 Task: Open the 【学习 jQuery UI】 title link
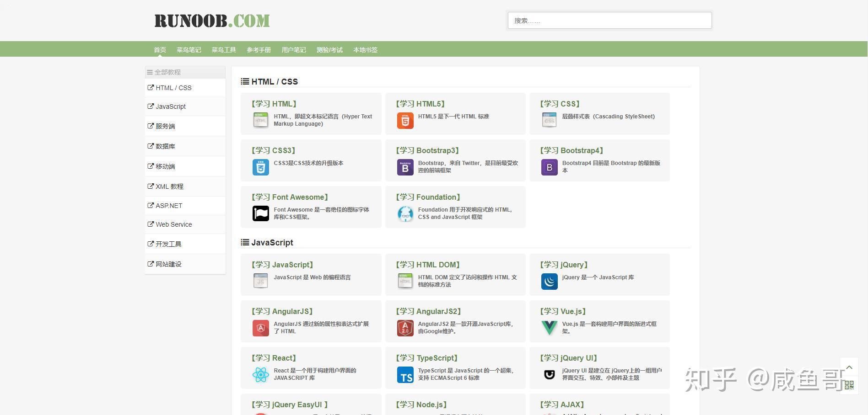point(569,358)
